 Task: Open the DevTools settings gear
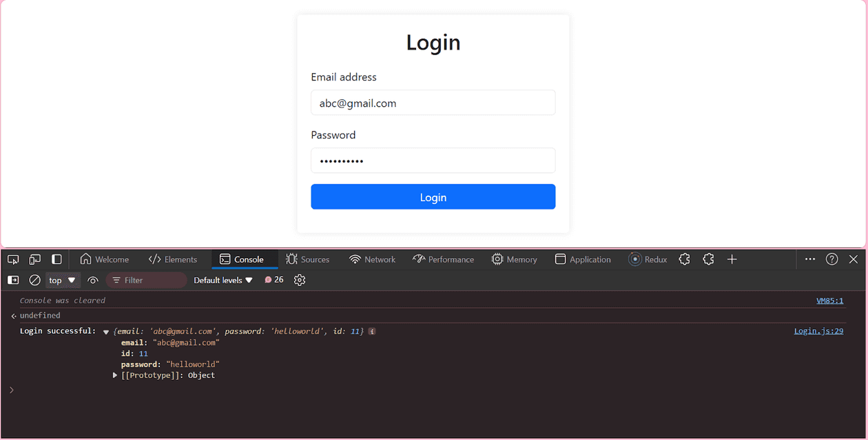[299, 280]
